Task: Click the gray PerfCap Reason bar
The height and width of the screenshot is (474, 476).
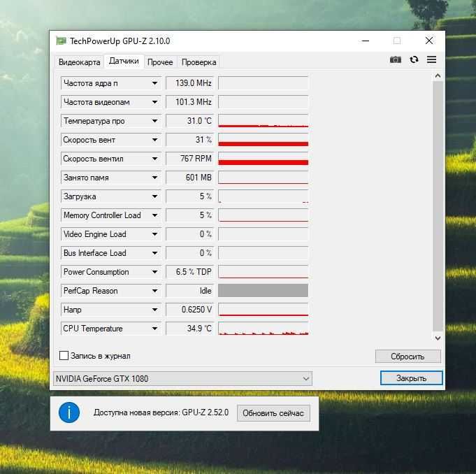Action: (x=264, y=291)
